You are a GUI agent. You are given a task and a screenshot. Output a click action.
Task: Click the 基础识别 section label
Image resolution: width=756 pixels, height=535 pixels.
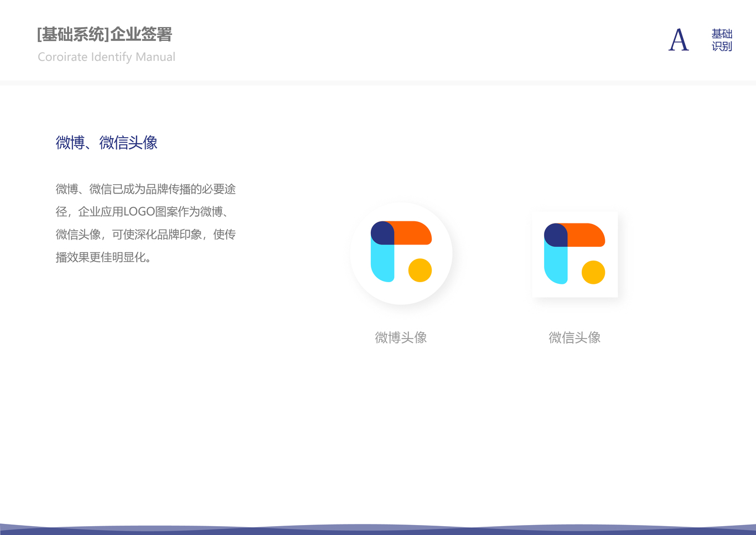coord(722,40)
